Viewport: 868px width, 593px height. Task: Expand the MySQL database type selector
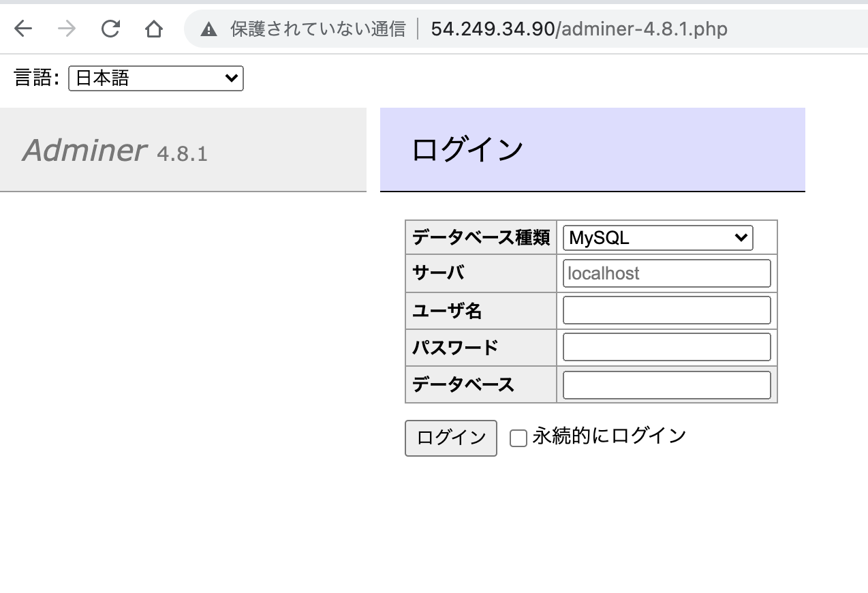click(656, 237)
